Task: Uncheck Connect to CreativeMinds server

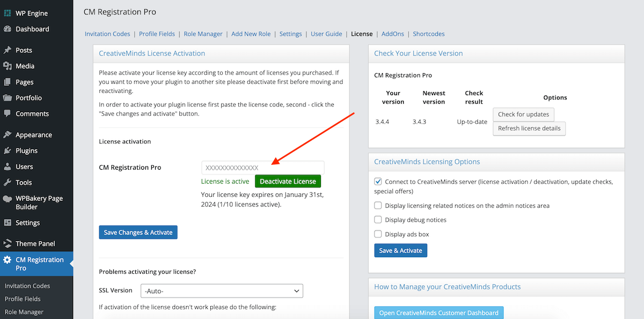Action: point(378,182)
